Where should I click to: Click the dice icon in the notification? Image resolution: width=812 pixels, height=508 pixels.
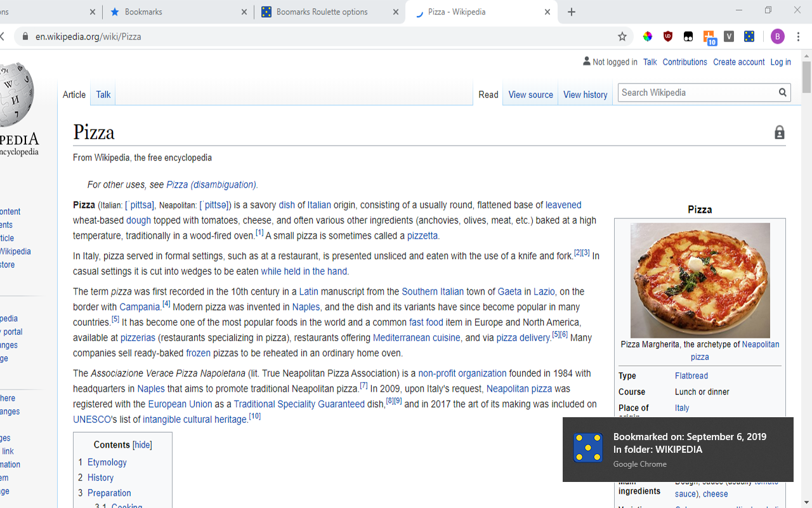588,448
